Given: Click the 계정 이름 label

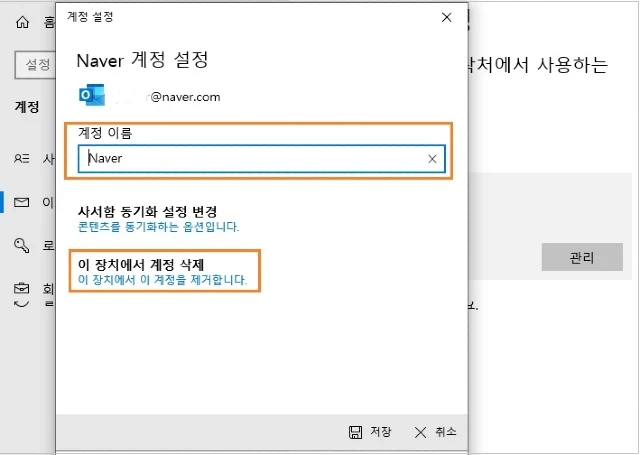Looking at the screenshot, I should [105, 133].
